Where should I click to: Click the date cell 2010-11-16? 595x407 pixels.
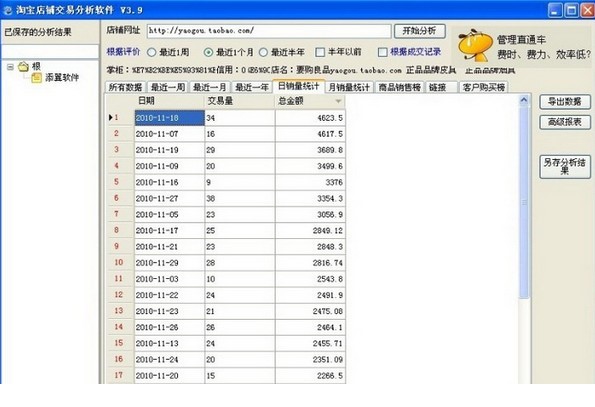tap(170, 182)
